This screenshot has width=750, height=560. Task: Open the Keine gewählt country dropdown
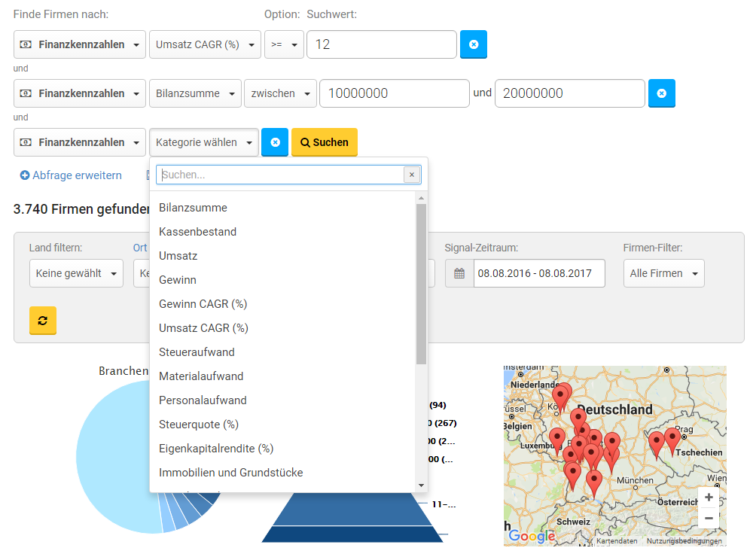pyautogui.click(x=76, y=273)
